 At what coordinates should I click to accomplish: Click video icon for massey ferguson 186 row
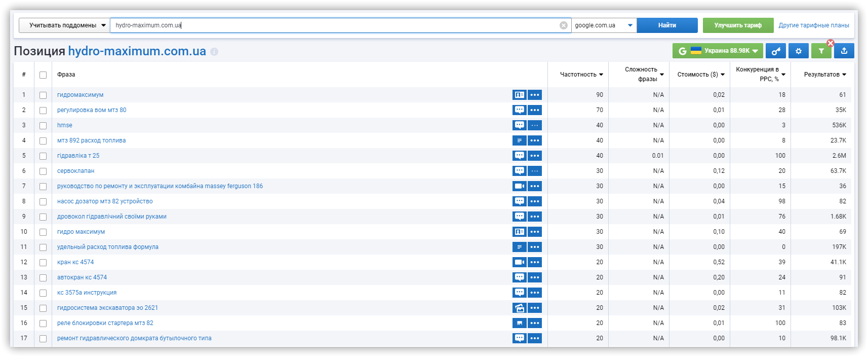tap(519, 186)
